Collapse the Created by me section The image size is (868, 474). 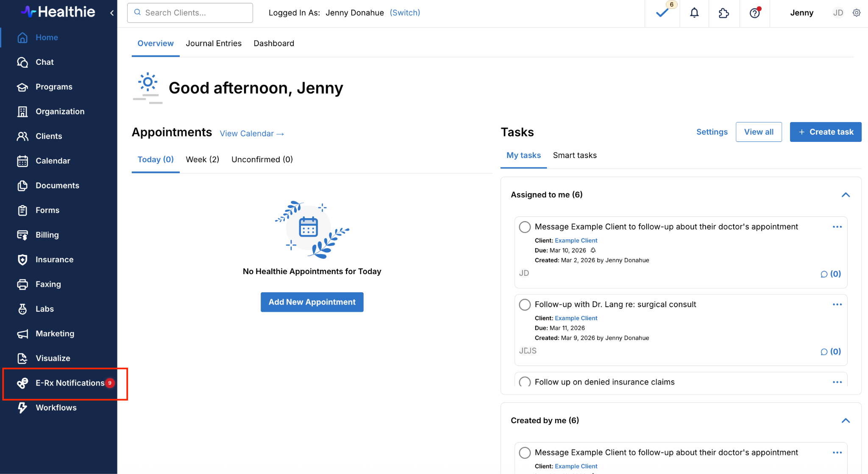pos(846,421)
